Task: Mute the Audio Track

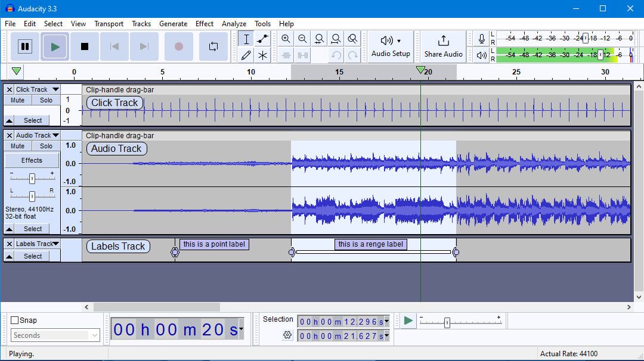Action: coord(18,146)
